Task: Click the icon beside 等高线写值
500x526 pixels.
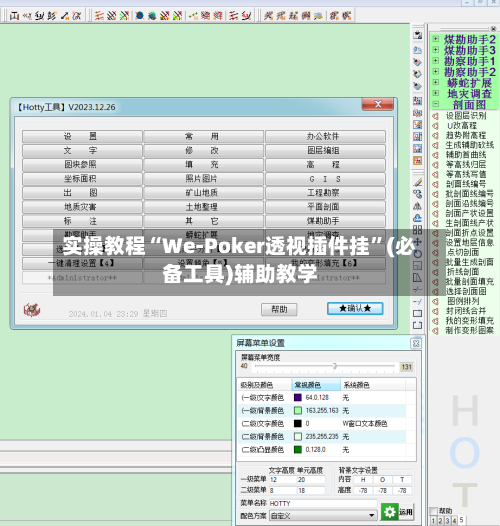Action: (x=435, y=174)
